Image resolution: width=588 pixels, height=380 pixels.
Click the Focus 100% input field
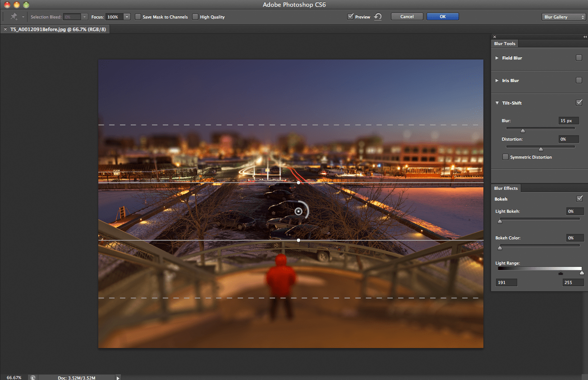click(114, 17)
